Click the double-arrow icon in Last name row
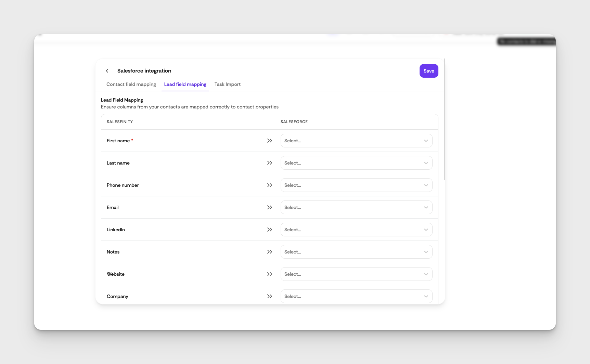 [x=270, y=163]
